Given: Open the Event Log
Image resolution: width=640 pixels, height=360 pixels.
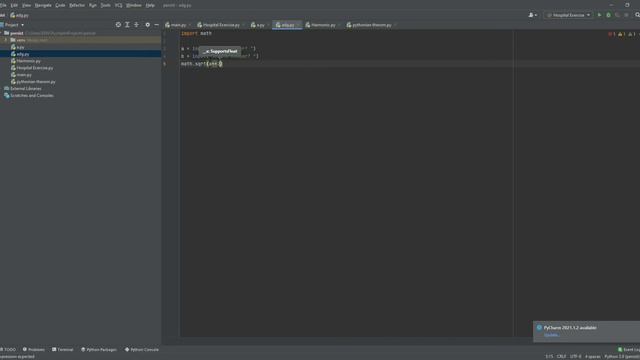Looking at the screenshot, I should click(629, 349).
